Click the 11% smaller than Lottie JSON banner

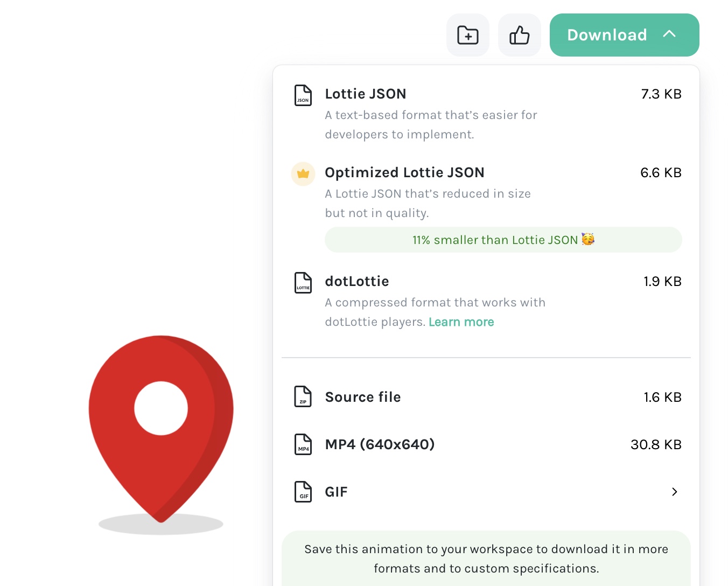[503, 240]
